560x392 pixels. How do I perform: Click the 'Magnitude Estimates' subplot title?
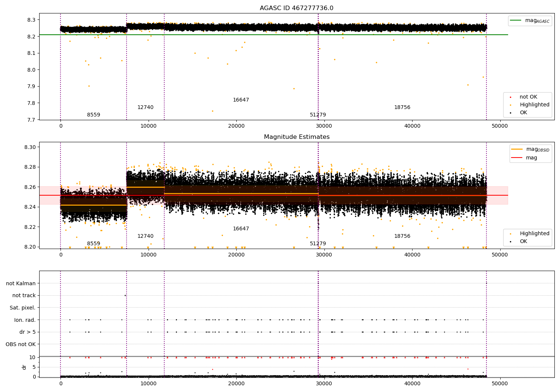pos(297,137)
